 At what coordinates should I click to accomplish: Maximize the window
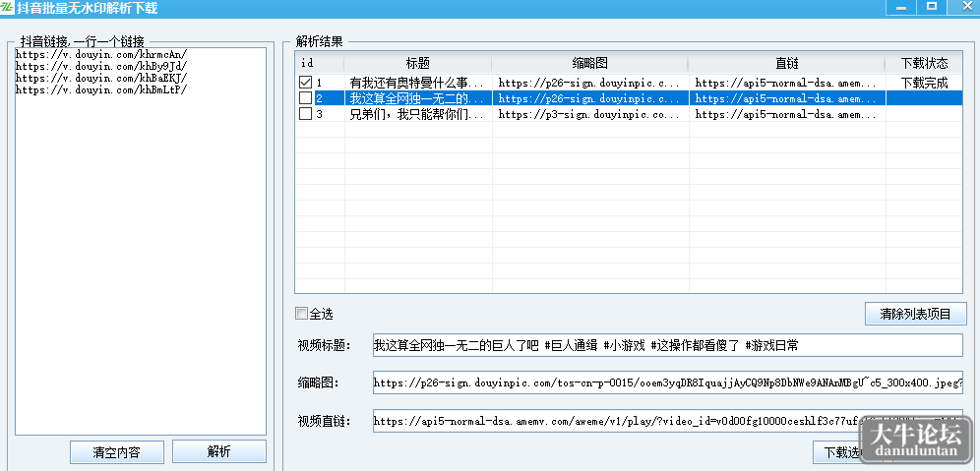point(931,7)
